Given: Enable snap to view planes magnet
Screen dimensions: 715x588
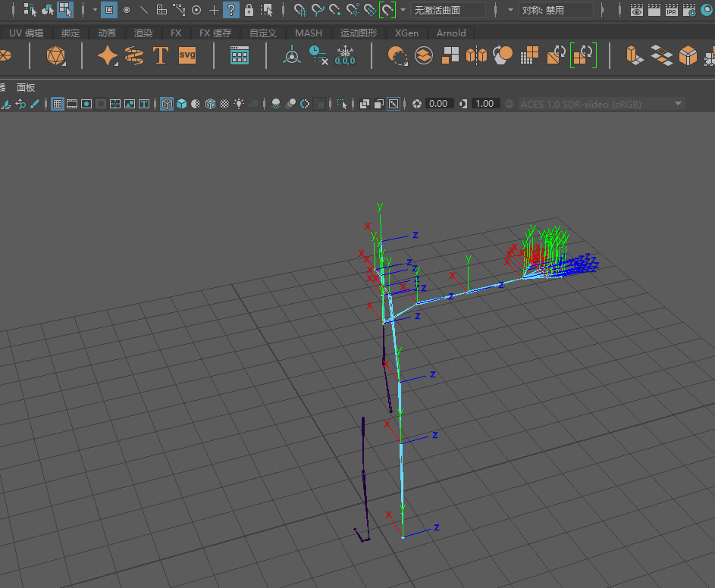Looking at the screenshot, I should [370, 10].
